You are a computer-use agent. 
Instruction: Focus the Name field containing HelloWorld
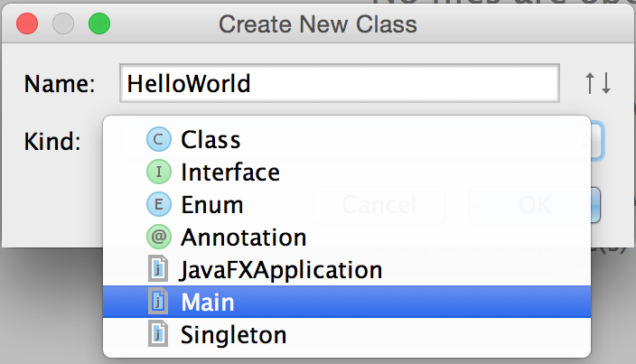click(340, 83)
